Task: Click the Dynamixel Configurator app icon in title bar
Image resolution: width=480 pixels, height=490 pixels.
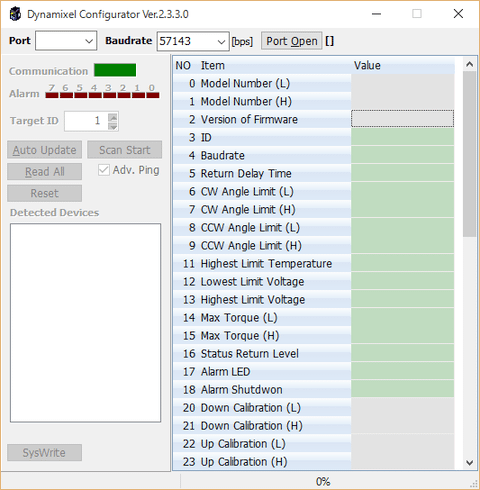Action: click(15, 14)
